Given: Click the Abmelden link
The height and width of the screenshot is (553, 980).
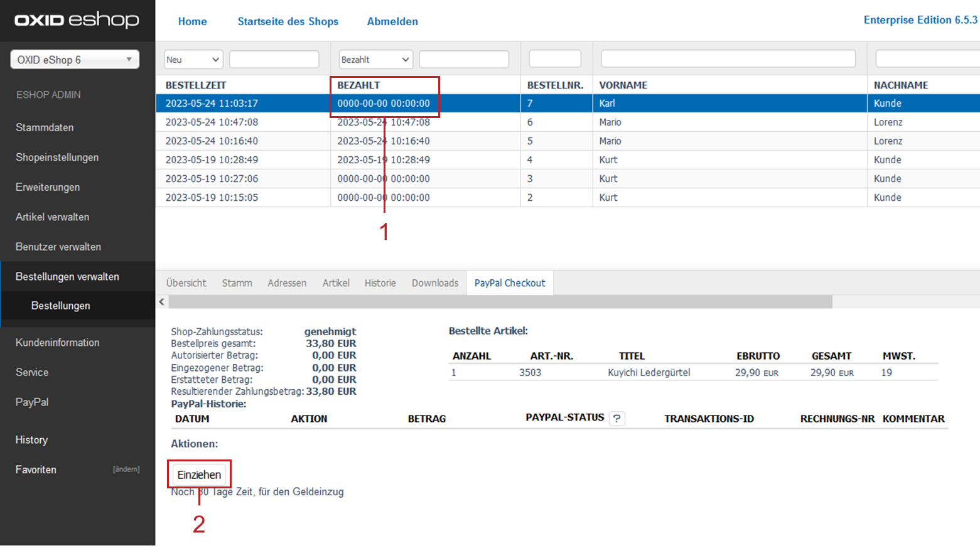Looking at the screenshot, I should click(x=392, y=21).
